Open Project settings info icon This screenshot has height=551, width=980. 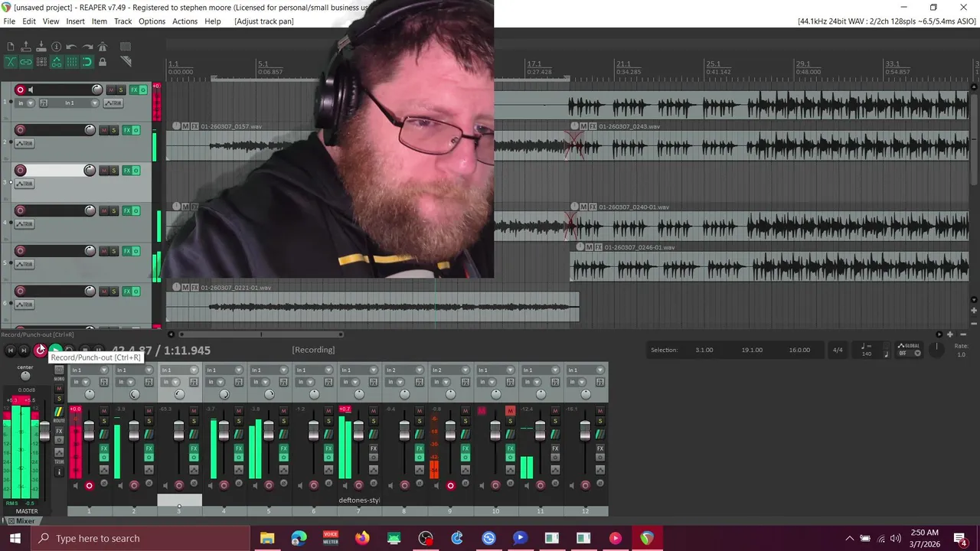tap(56, 47)
